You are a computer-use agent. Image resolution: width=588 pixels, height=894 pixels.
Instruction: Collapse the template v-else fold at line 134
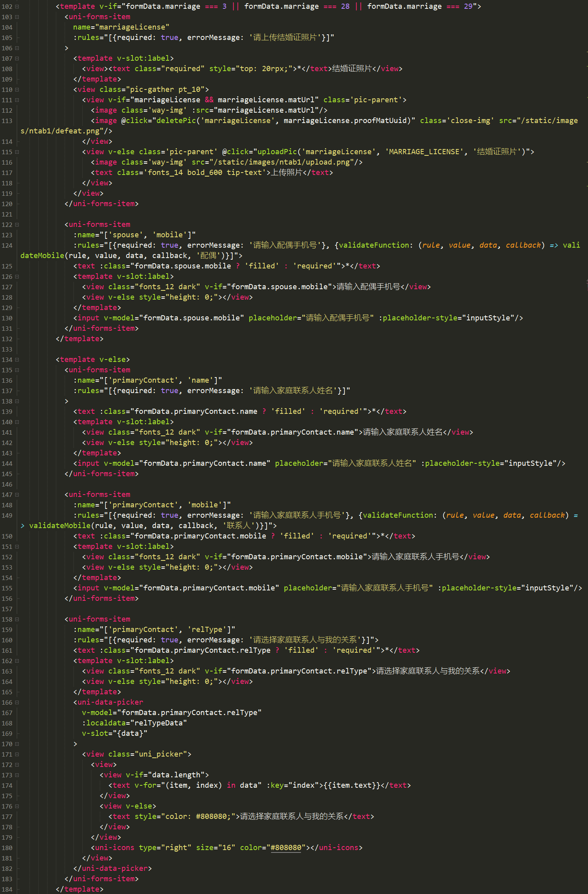[17, 360]
